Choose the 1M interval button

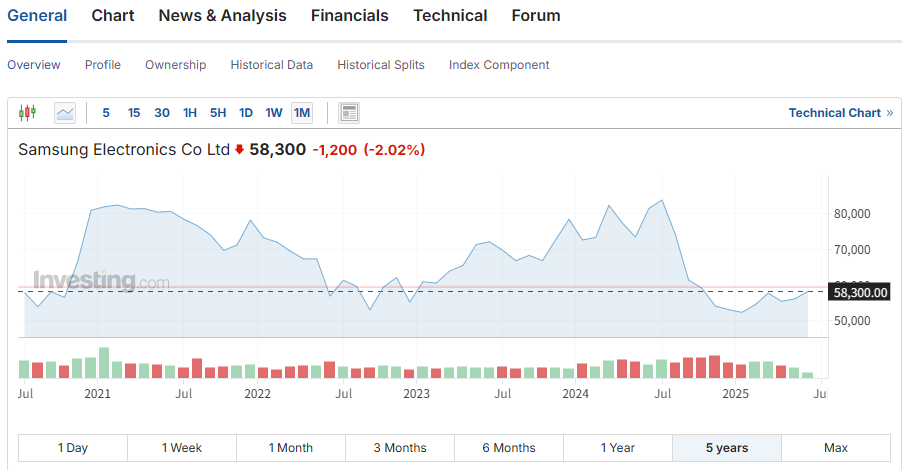coord(302,113)
